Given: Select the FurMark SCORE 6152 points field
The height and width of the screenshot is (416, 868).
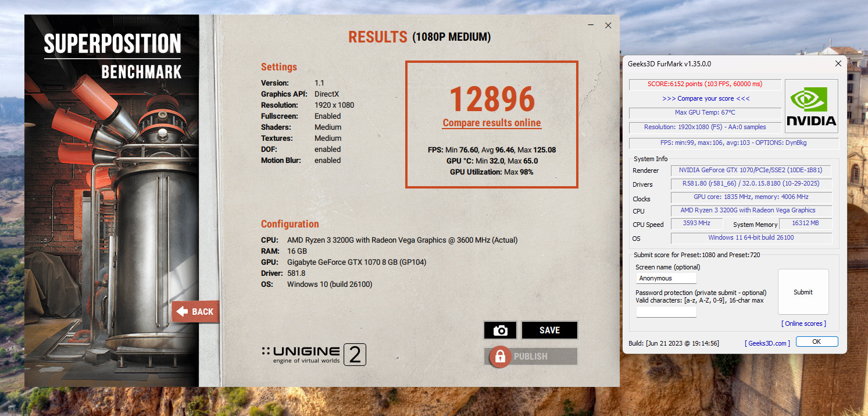Looking at the screenshot, I should (705, 84).
